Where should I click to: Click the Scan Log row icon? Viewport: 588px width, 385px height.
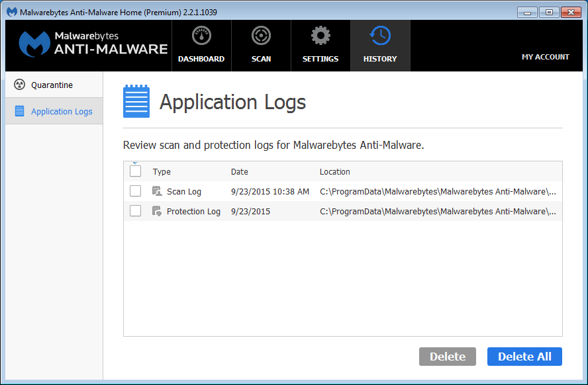tap(157, 191)
